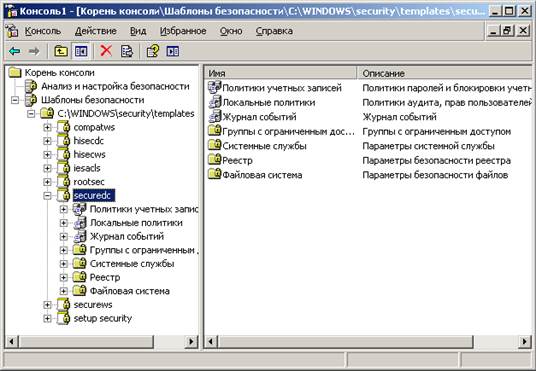Image resolution: width=536 pixels, height=371 pixels.
Task: Toggle the console tree pane icon
Action: click(81, 51)
